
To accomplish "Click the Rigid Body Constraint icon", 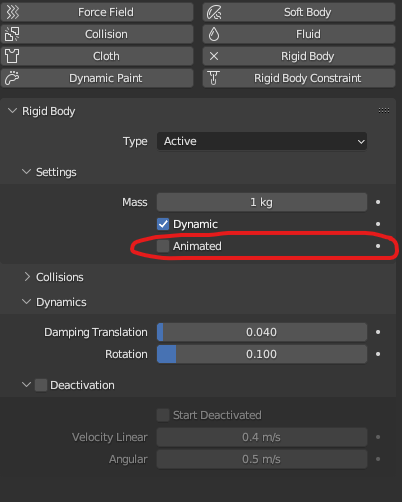I will tap(214, 78).
